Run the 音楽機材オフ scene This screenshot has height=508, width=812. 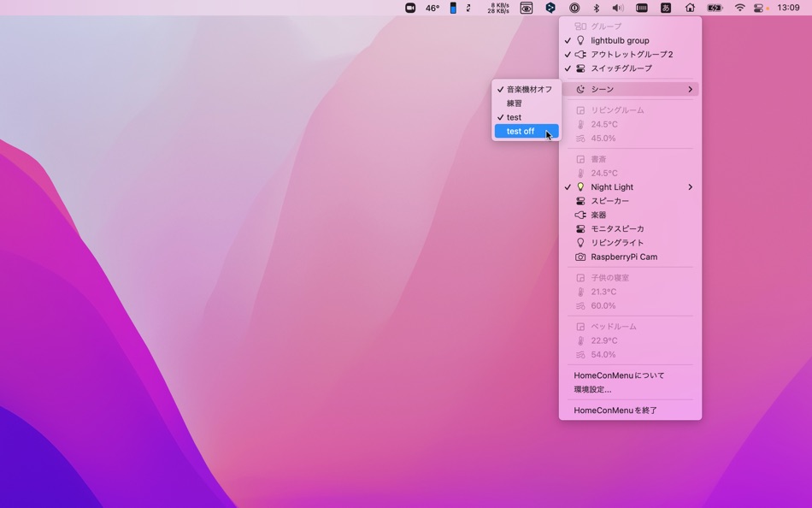[x=527, y=89]
